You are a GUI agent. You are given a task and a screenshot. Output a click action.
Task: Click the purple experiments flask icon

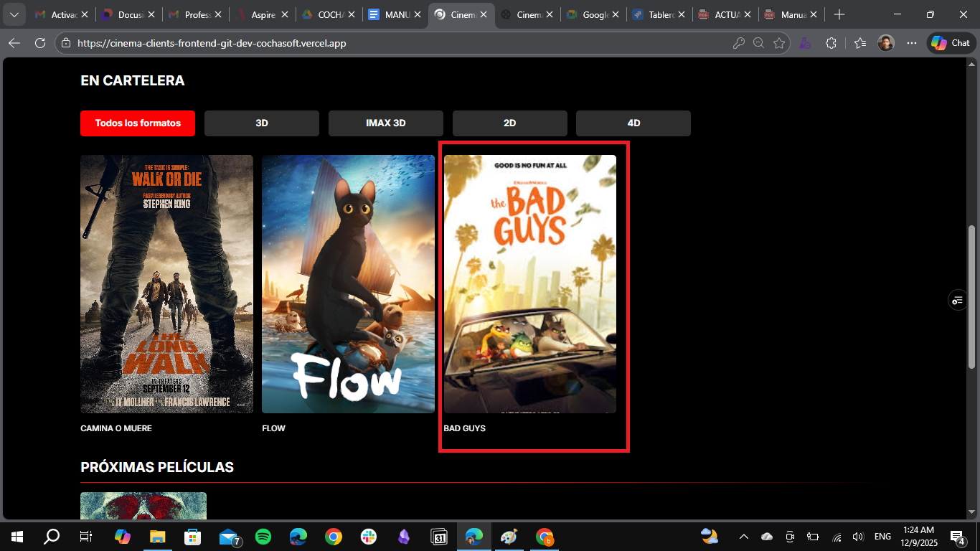(x=805, y=43)
